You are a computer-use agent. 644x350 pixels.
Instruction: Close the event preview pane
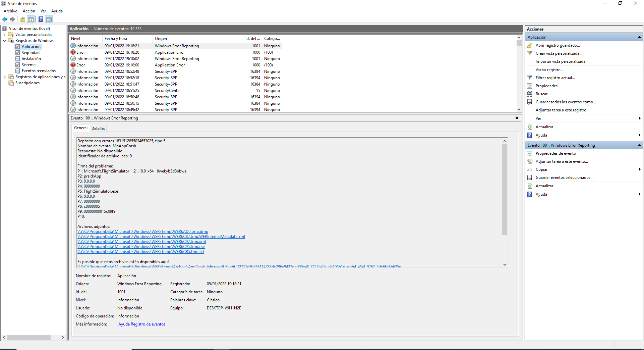[517, 118]
